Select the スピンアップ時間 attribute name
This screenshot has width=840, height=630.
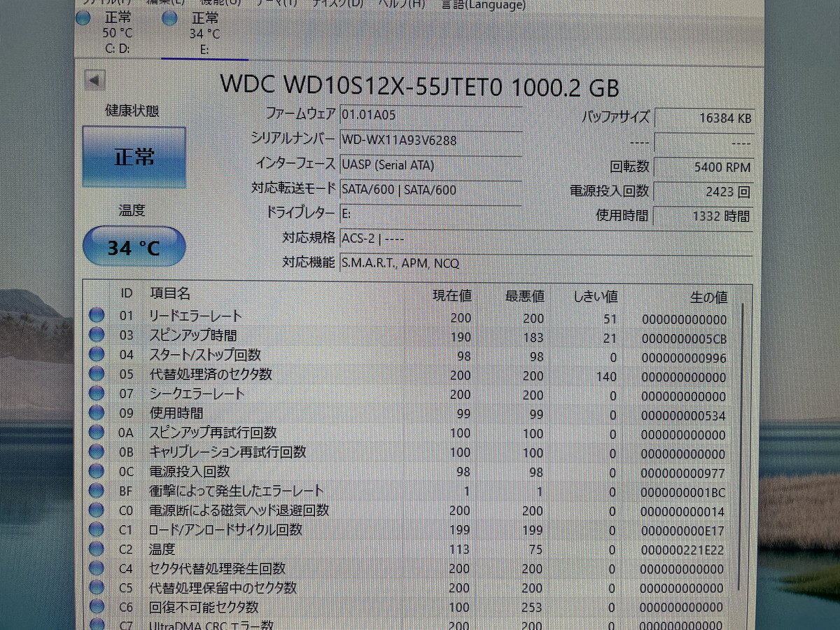point(193,335)
